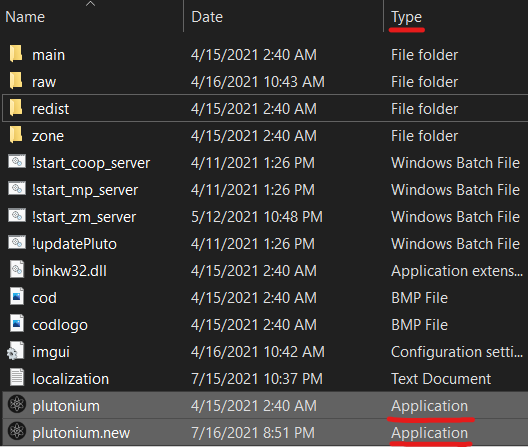Image resolution: width=528 pixels, height=447 pixels.
Task: Select the main folder icon
Action: (16, 54)
